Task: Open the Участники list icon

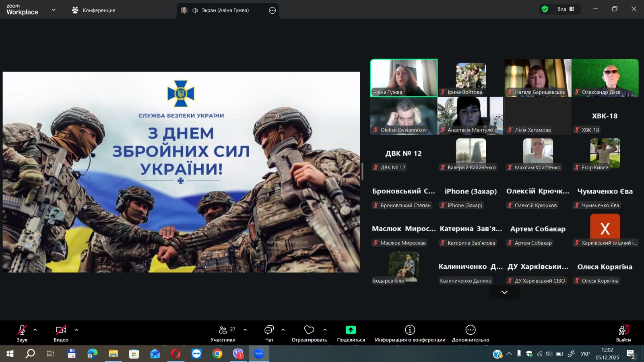Action: pos(223,330)
